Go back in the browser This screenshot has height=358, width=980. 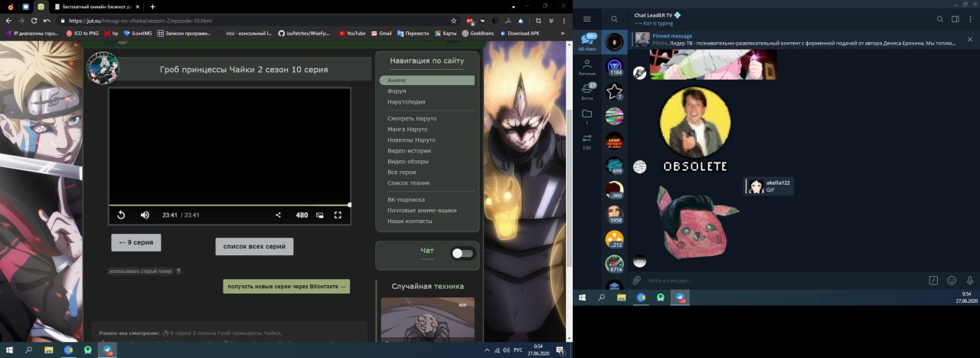(x=8, y=21)
